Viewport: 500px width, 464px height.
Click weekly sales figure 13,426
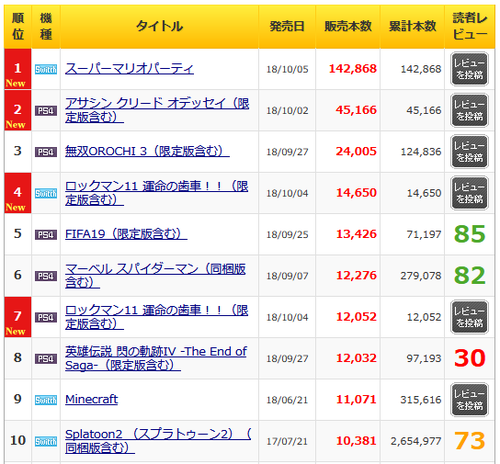pyautogui.click(x=356, y=234)
